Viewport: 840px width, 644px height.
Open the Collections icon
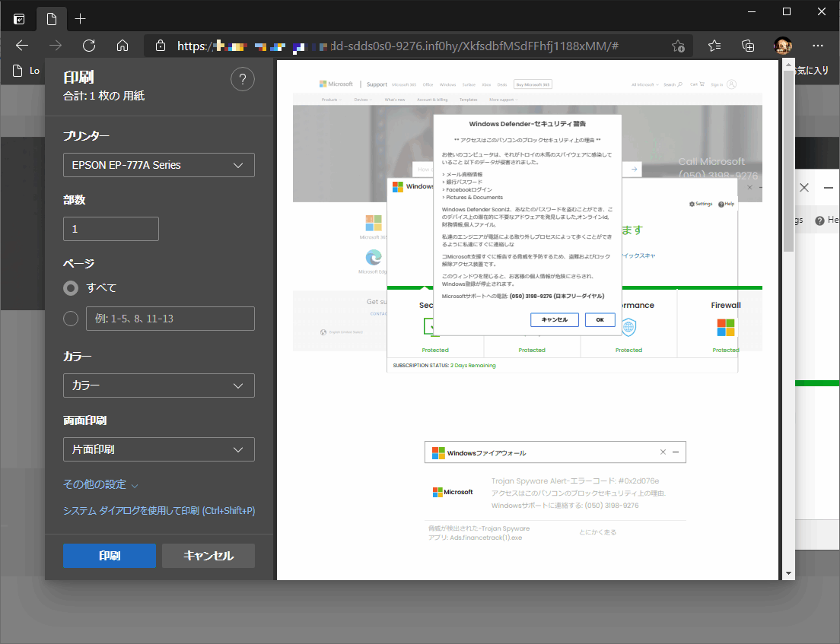coord(748,46)
